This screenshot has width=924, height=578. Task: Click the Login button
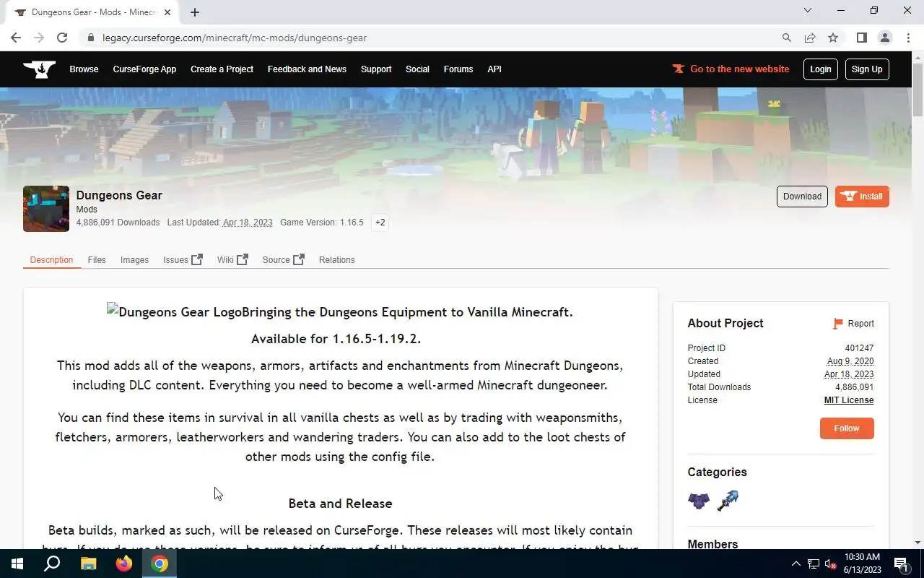coord(821,69)
